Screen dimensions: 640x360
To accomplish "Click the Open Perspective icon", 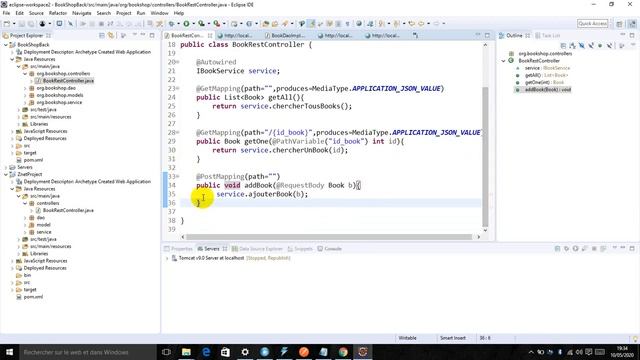I will tap(620, 24).
